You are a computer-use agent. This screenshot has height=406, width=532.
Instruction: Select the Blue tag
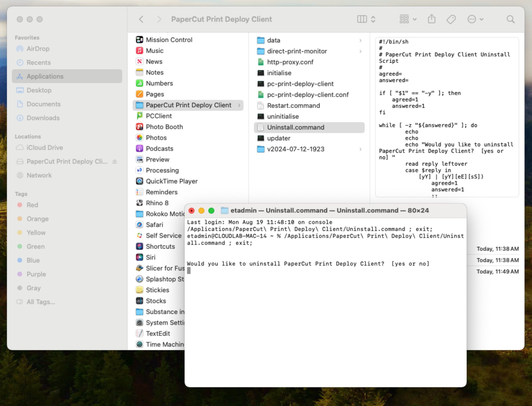click(x=67, y=260)
